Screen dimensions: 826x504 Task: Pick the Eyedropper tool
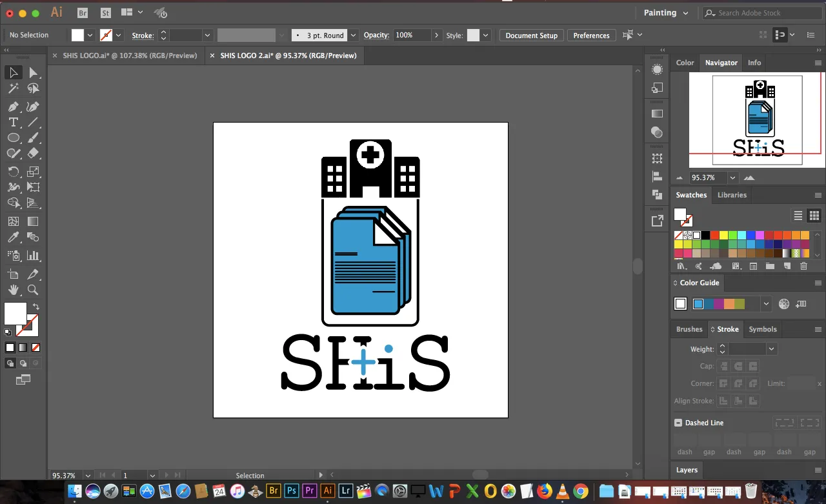(x=14, y=237)
